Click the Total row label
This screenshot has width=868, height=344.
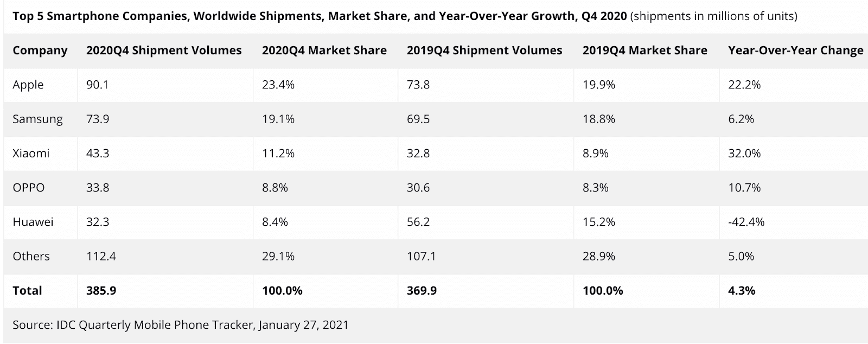click(27, 290)
